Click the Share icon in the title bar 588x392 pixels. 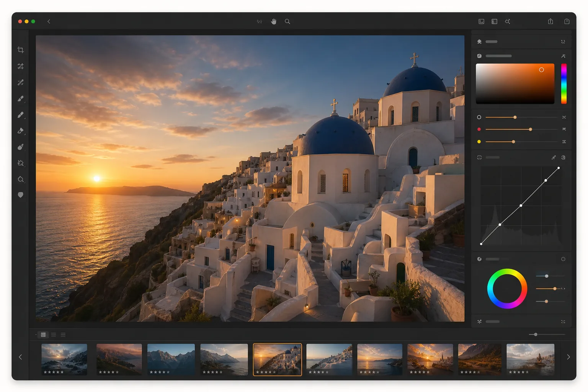(550, 21)
